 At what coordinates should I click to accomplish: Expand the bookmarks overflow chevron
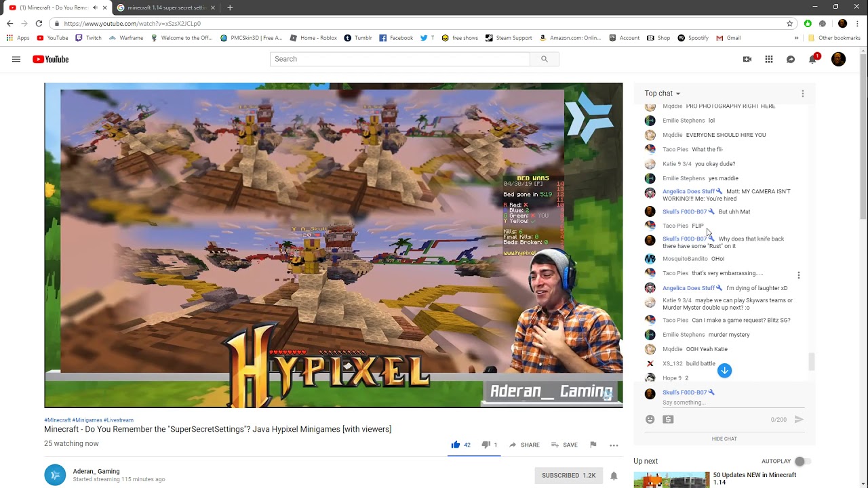[797, 38]
